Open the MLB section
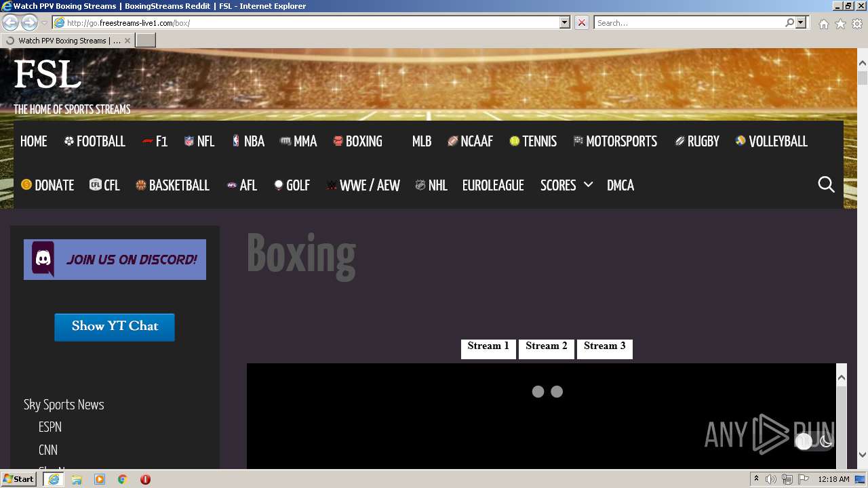 (422, 141)
